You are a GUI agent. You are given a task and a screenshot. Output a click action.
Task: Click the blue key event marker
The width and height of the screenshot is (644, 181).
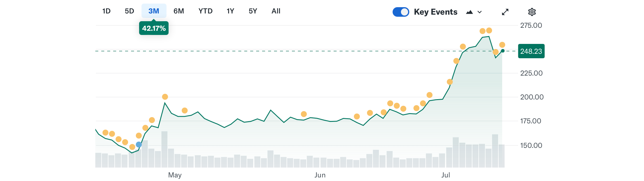click(139, 145)
